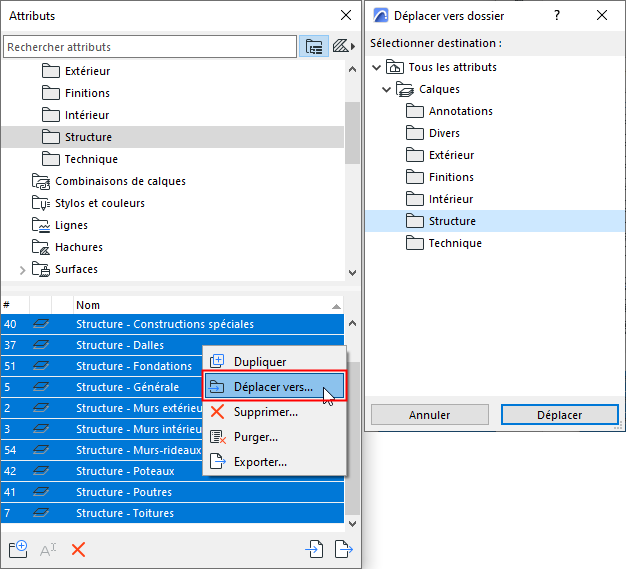The image size is (626, 569).
Task: Click the rename attribute icon at bottom
Action: pos(48,550)
